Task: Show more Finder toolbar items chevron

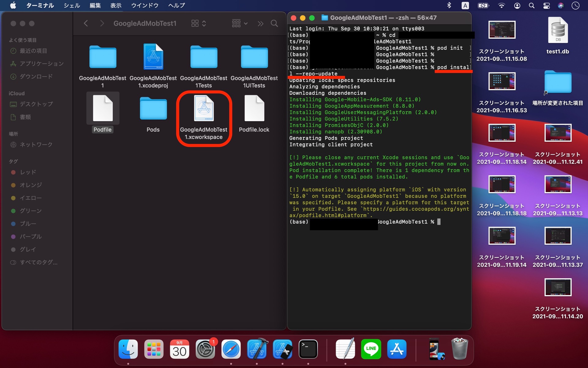Action: pyautogui.click(x=260, y=23)
